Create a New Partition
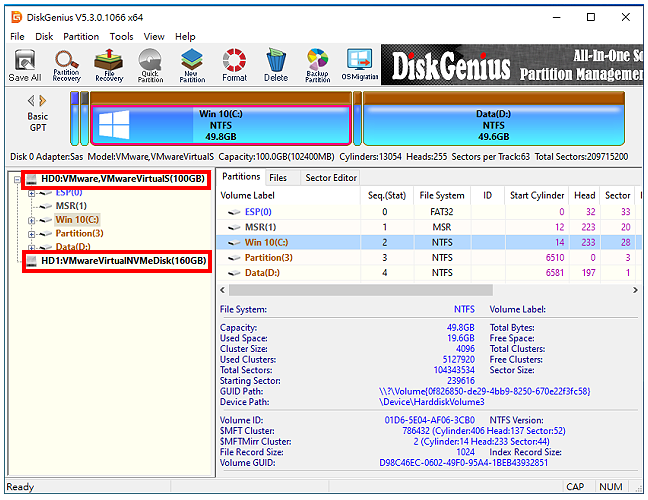 tap(192, 65)
